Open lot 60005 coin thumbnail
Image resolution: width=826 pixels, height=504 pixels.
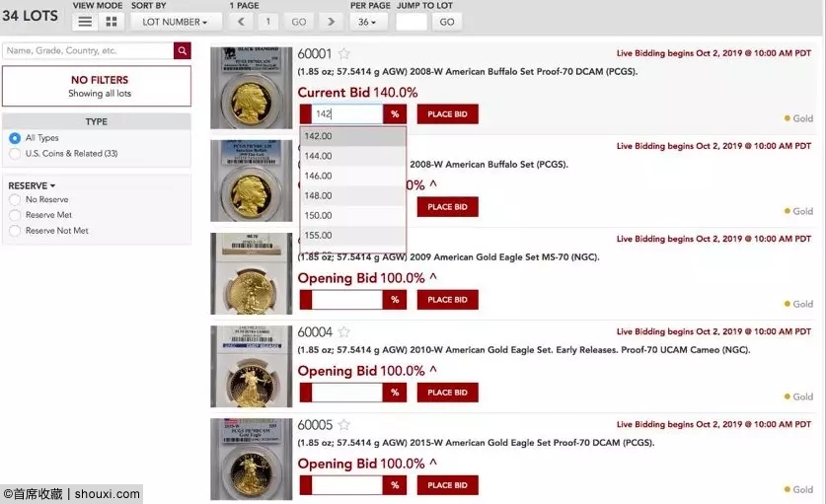252,459
